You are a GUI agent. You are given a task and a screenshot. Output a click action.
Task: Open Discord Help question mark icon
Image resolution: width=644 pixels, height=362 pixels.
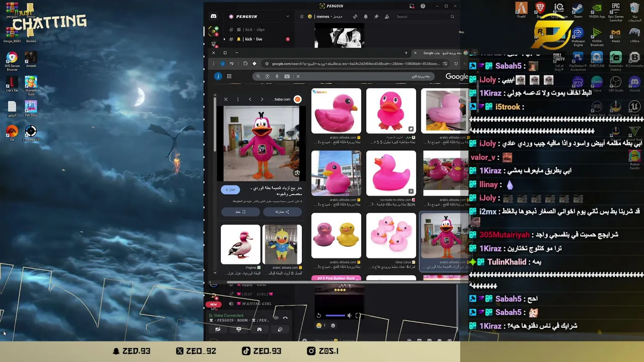(423, 6)
